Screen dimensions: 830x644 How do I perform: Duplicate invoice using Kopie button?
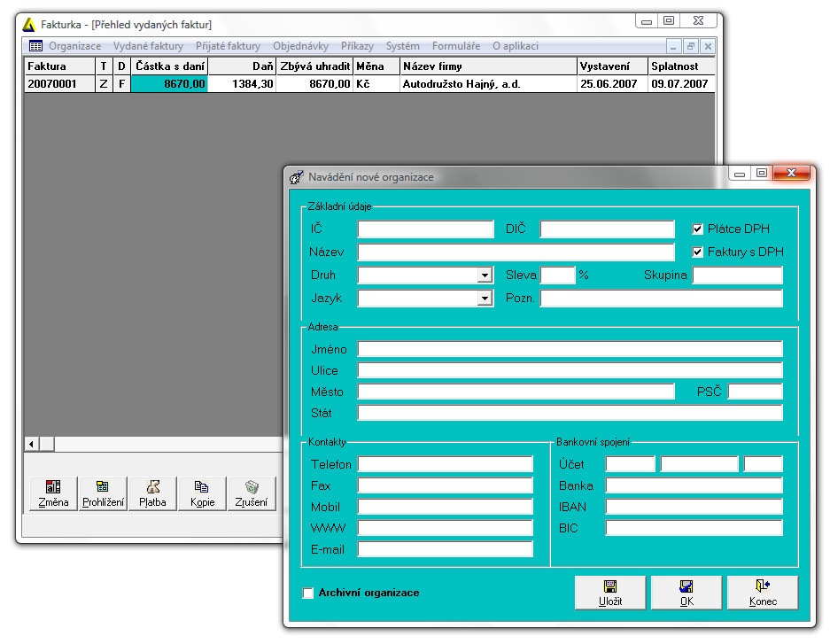202,493
